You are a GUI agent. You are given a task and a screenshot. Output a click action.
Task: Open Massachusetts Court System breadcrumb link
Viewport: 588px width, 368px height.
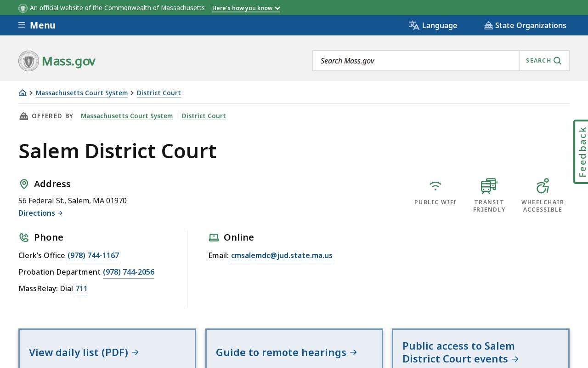[82, 93]
